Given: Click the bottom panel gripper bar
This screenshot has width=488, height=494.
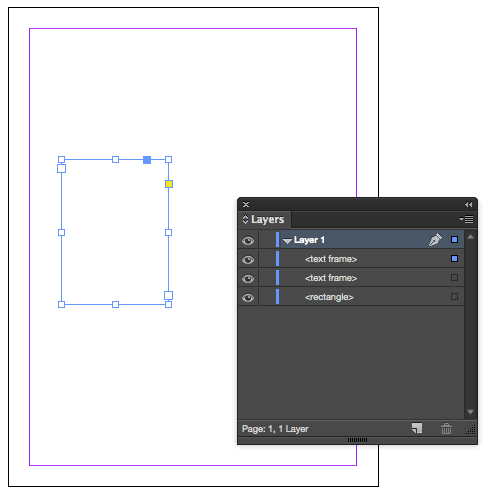Looking at the screenshot, I should 357,440.
